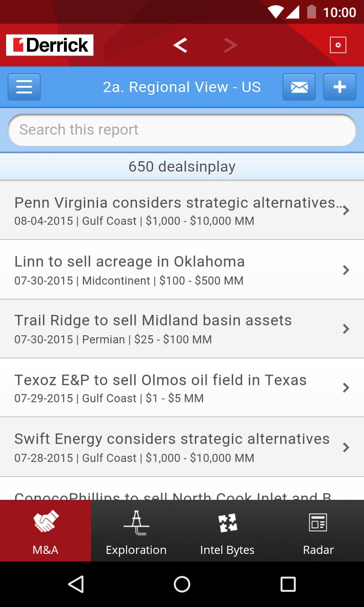Open Trail Ridge Midland basin deal

[161, 329]
